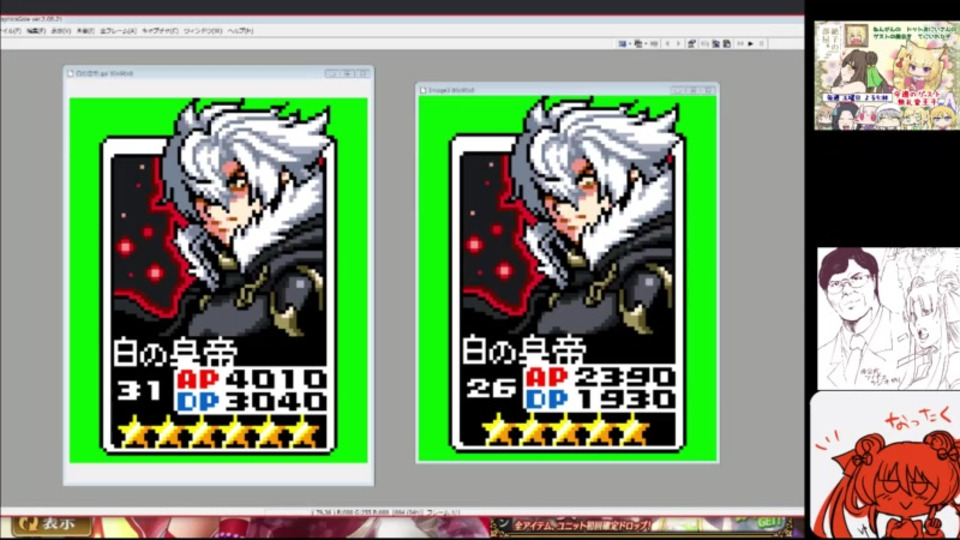Open the ヘルプ(H) menu

[240, 31]
